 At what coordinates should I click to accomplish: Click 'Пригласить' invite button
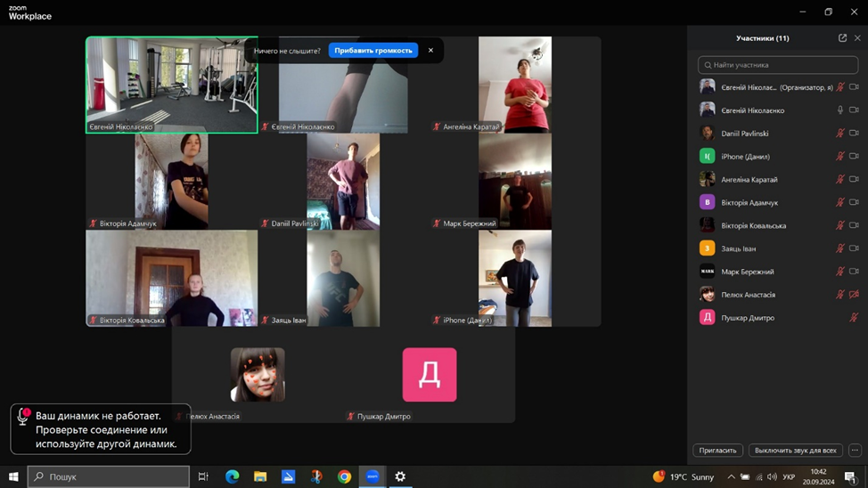click(x=717, y=451)
